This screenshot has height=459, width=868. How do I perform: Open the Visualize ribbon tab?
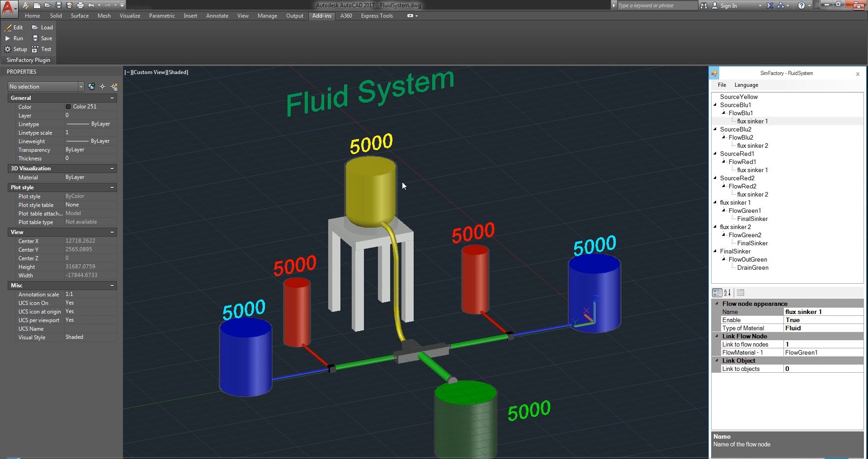pos(130,16)
